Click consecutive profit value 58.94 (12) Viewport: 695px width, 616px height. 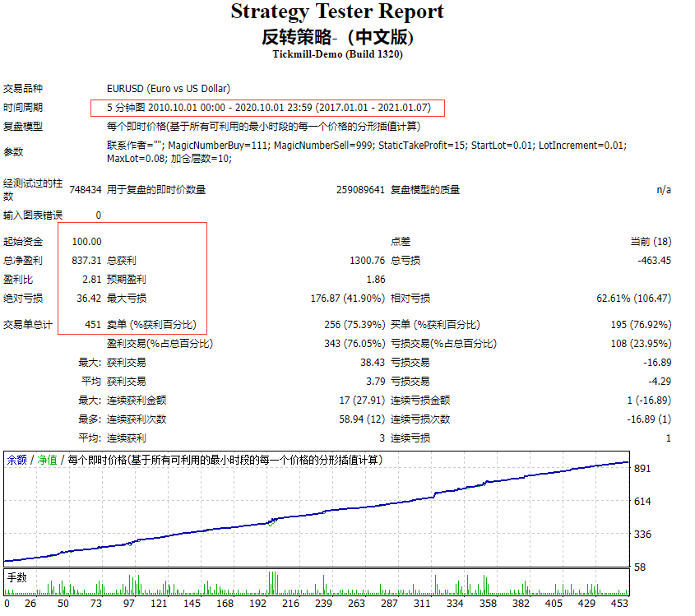coord(362,419)
